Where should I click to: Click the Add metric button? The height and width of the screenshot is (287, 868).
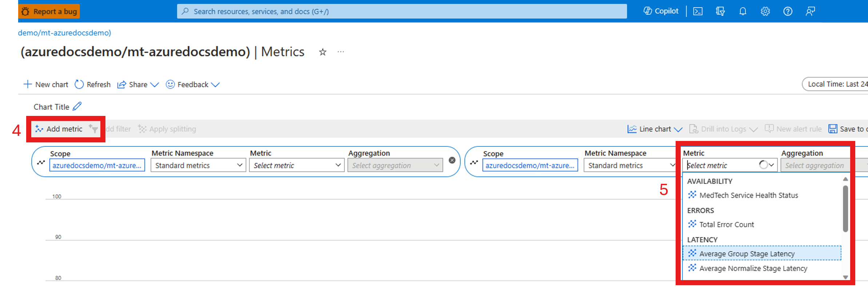pos(59,129)
